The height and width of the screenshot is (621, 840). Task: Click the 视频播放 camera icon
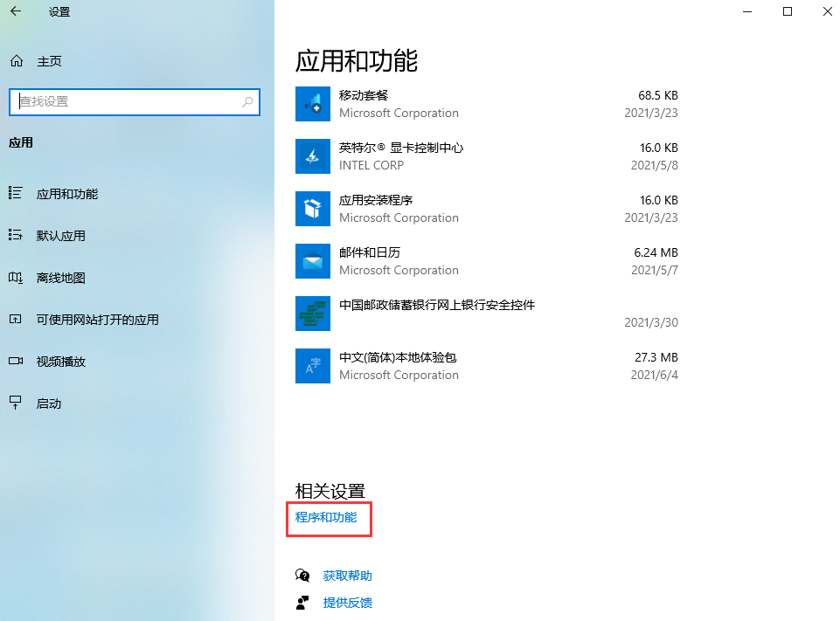(16, 361)
